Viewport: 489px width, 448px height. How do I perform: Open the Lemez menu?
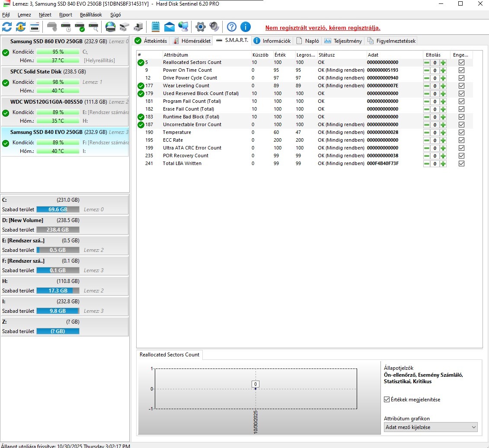coord(24,15)
